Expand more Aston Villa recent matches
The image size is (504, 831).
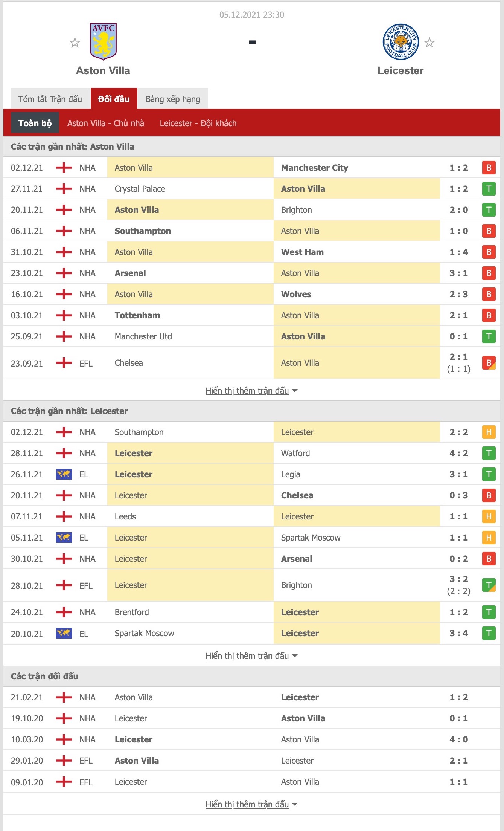point(251,391)
